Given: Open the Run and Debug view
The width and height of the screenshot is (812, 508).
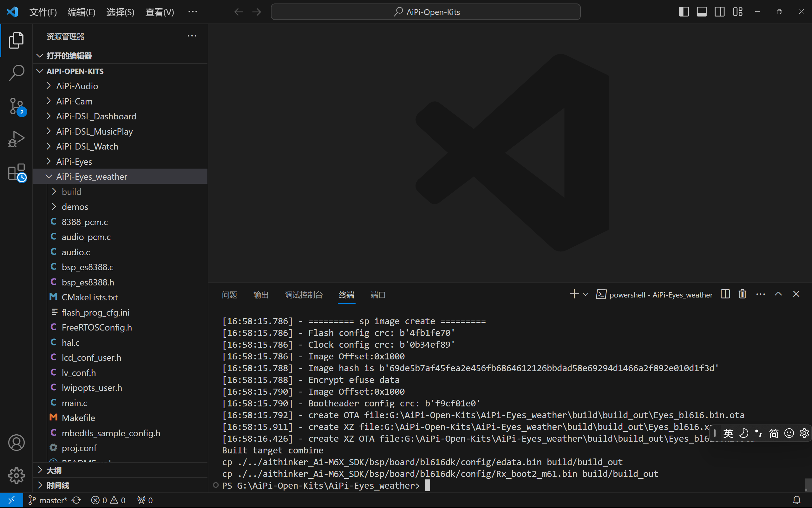Looking at the screenshot, I should [16, 139].
